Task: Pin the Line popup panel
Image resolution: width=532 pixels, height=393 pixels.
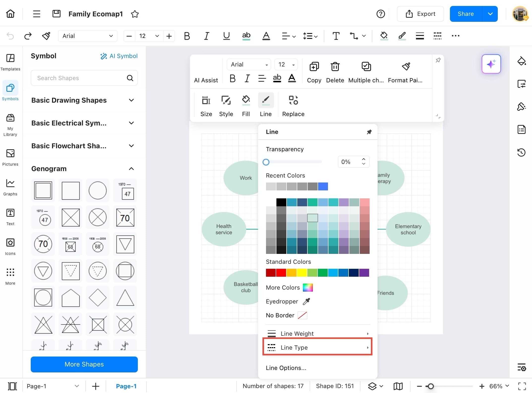Action: click(369, 132)
